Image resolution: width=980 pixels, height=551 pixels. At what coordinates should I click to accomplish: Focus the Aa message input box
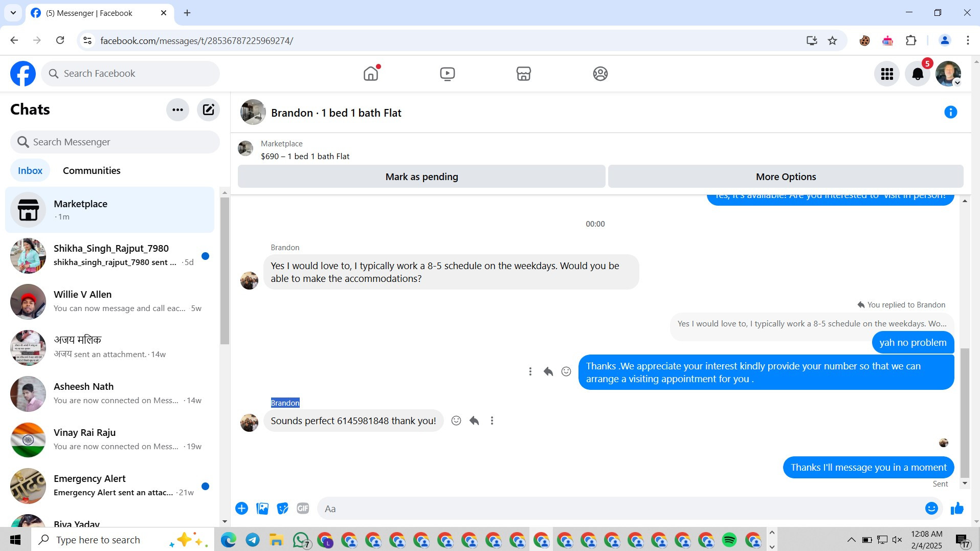[619, 509]
